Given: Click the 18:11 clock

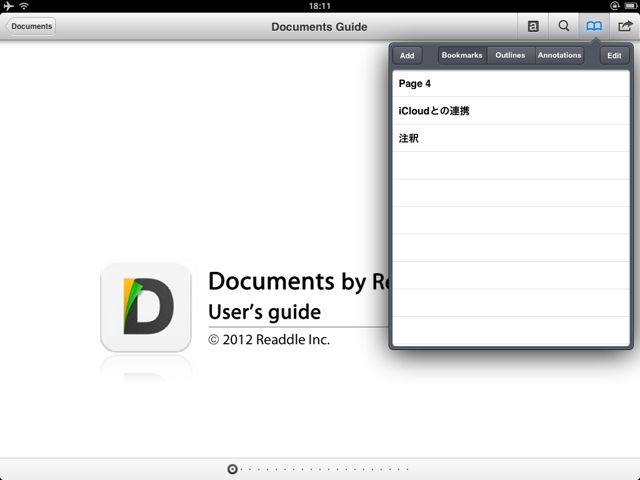Looking at the screenshot, I should [320, 6].
